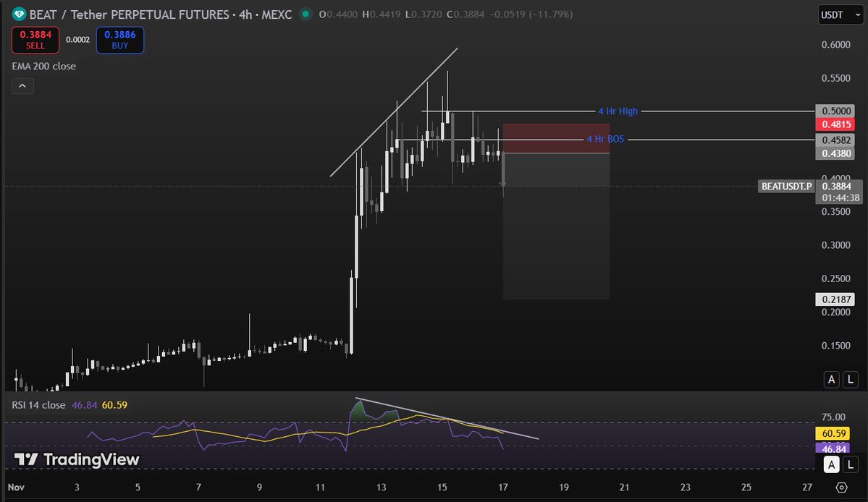Open the USDT currency dropdown
868x502 pixels.
pos(840,15)
